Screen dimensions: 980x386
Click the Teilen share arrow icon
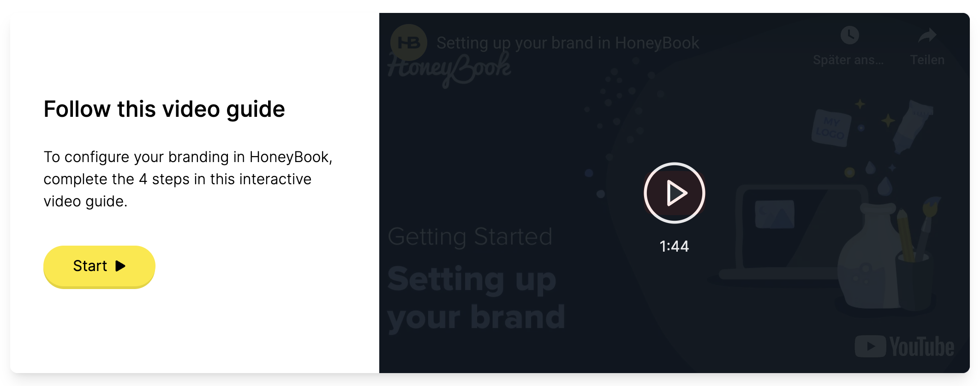927,36
